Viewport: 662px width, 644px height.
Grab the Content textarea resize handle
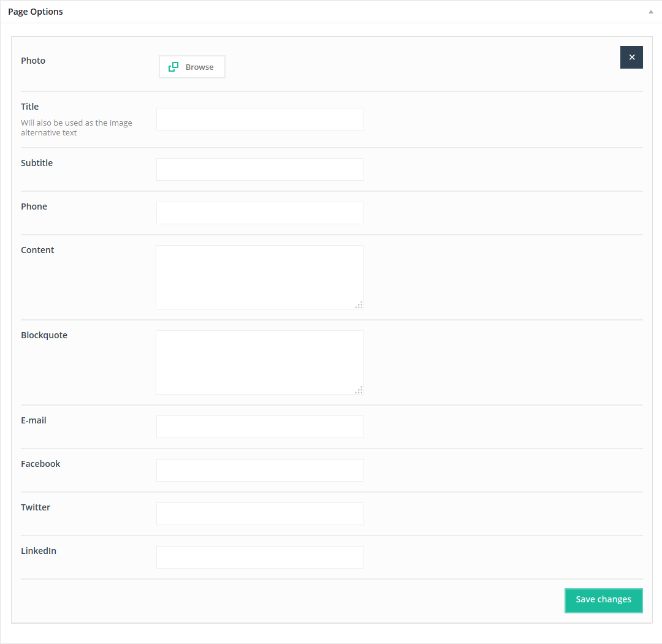(x=359, y=305)
